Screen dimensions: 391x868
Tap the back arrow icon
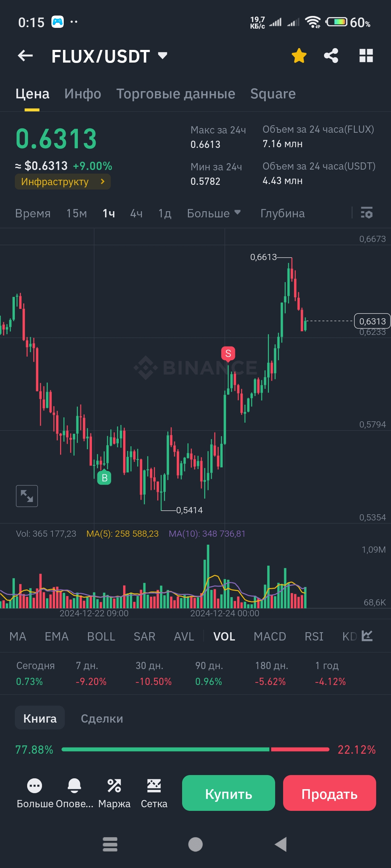[x=25, y=56]
